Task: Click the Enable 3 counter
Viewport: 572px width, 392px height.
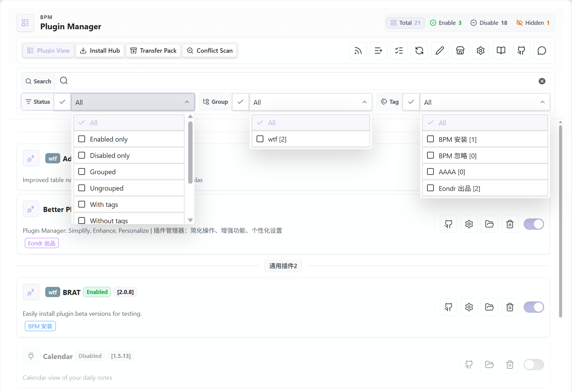Action: pyautogui.click(x=446, y=23)
